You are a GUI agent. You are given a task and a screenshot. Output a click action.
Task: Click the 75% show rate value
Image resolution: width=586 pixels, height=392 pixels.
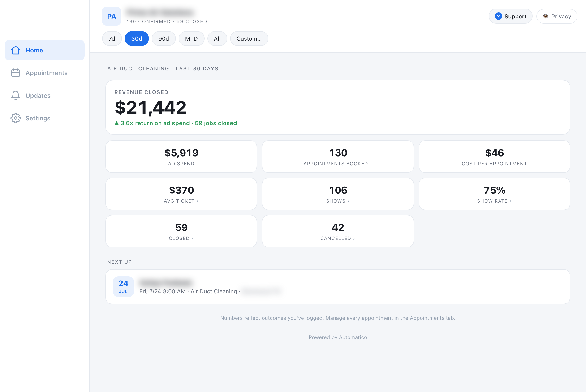[495, 190]
